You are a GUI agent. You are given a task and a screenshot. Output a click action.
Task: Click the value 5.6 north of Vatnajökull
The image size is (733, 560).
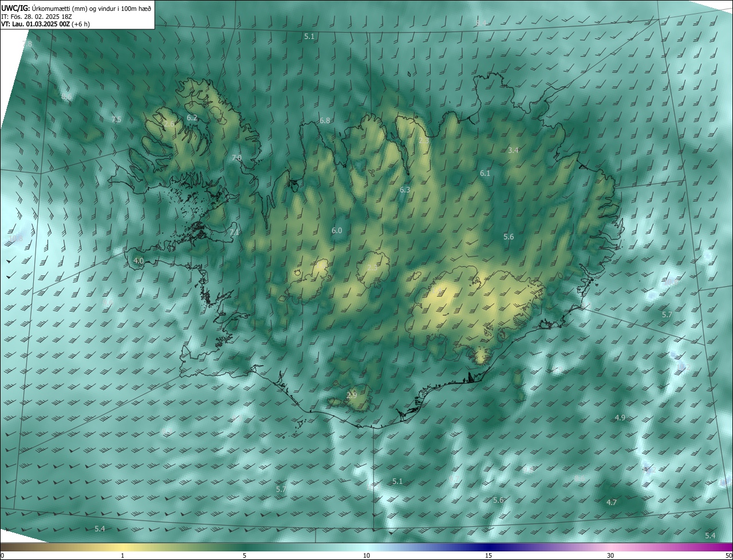[509, 237]
